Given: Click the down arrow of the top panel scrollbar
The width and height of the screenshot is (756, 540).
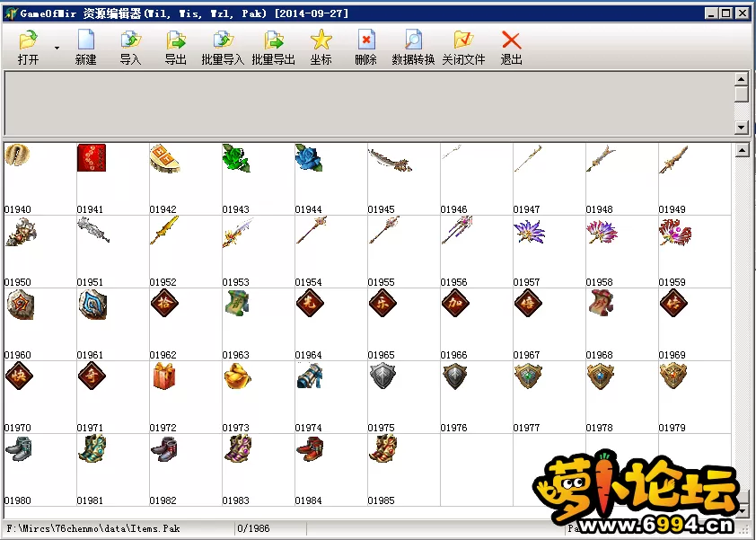Looking at the screenshot, I should 742,128.
